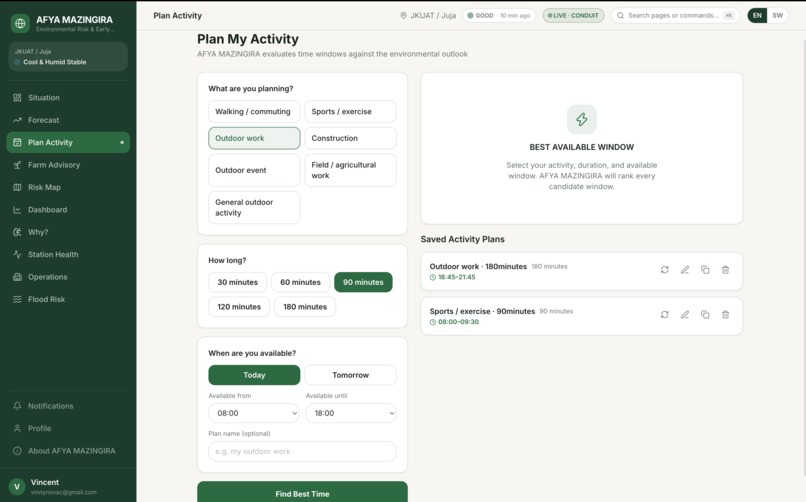The image size is (806, 502).
Task: Click the Operations icon in sidebar
Action: click(x=17, y=277)
